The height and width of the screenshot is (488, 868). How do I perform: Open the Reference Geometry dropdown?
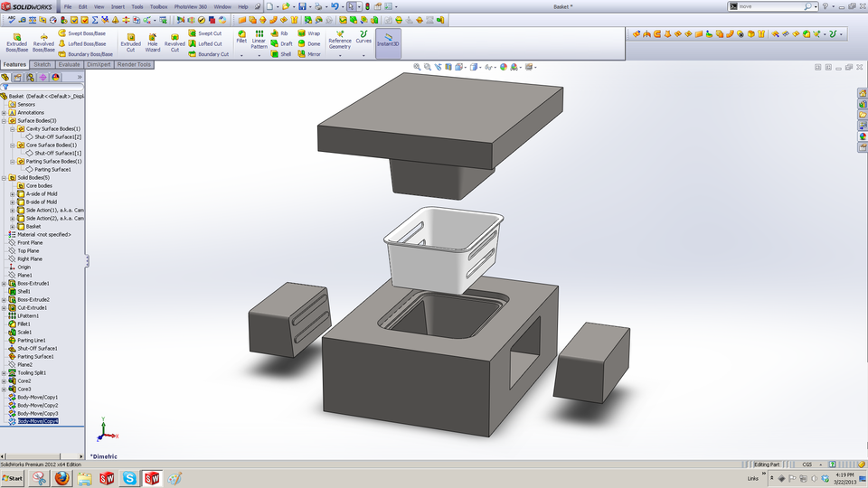coord(340,54)
